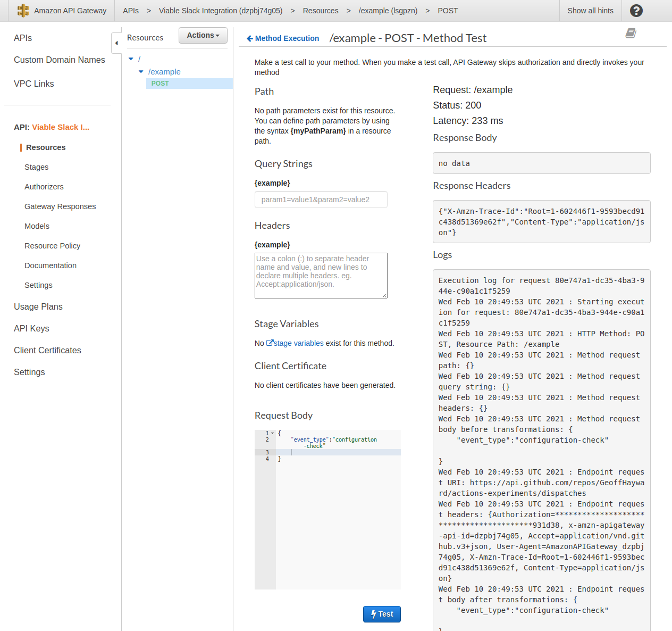Image resolution: width=672 pixels, height=631 pixels.
Task: Click the lightning bolt on the Test button
Action: 372,614
